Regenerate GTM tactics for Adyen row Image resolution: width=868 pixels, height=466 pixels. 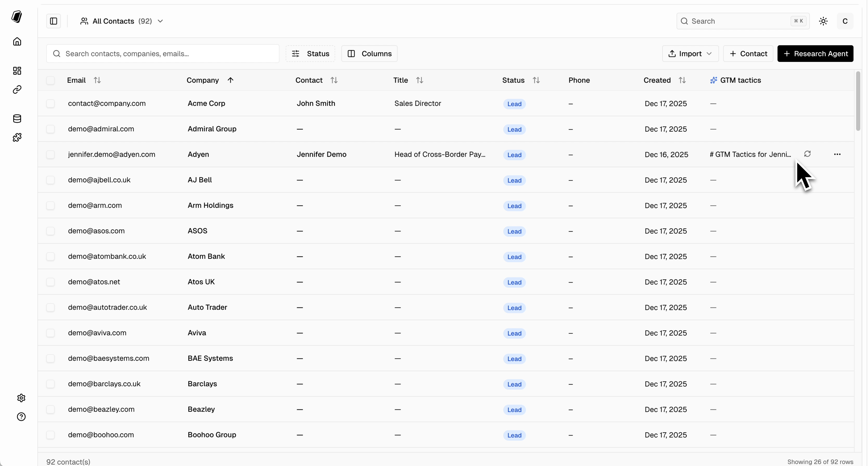pos(807,154)
